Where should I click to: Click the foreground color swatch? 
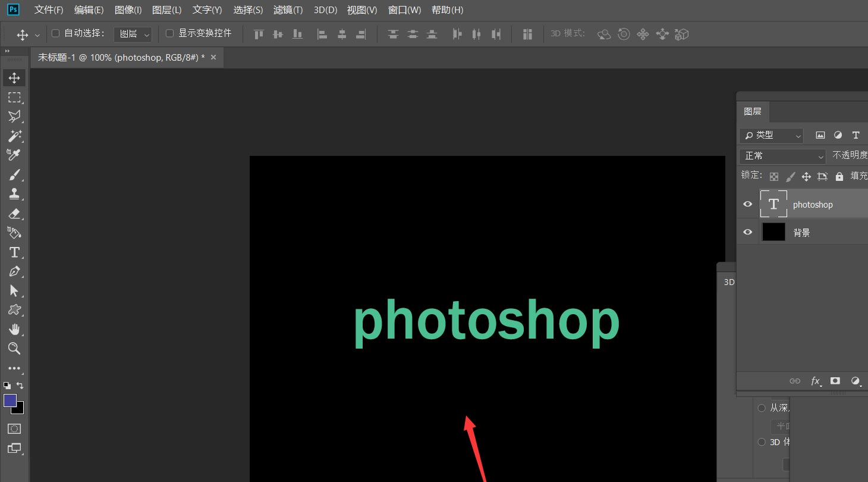coord(10,400)
